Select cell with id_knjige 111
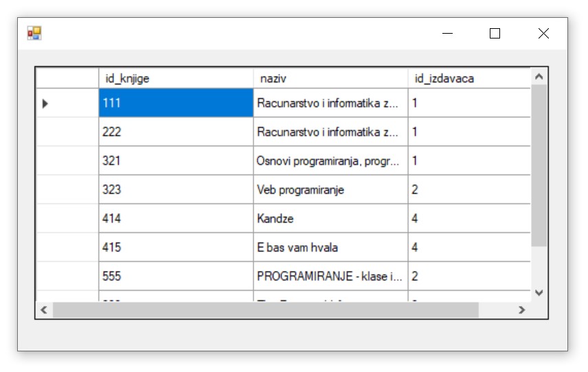 176,103
